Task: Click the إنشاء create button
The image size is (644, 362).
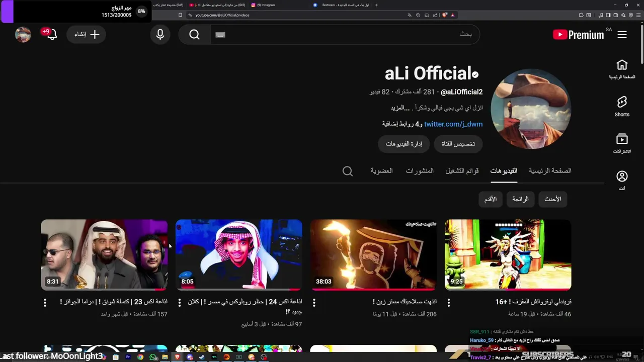Action: click(x=86, y=35)
